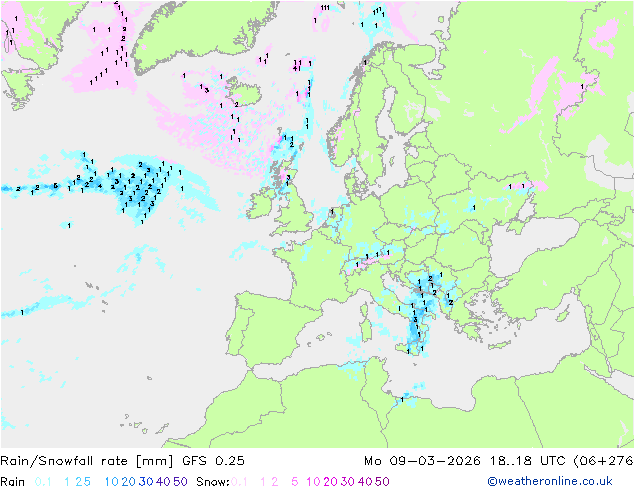The height and width of the screenshot is (490, 634).
Task: Click the snow legend value 50
Action: (x=382, y=482)
